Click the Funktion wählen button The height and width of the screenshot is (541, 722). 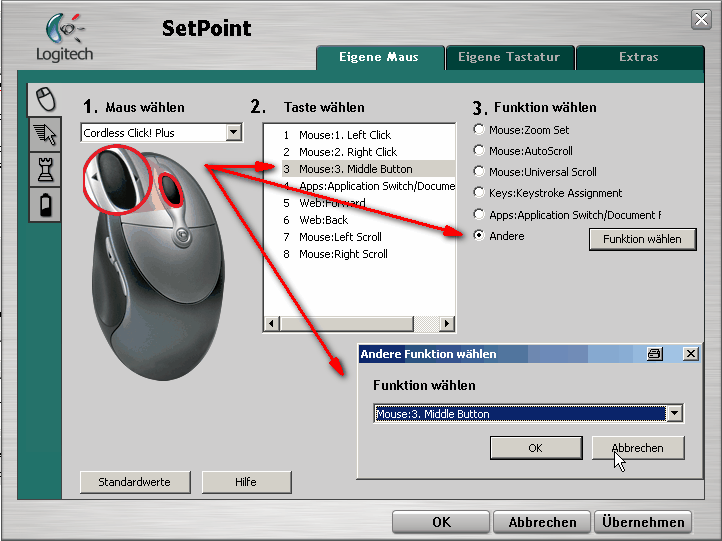pos(642,239)
